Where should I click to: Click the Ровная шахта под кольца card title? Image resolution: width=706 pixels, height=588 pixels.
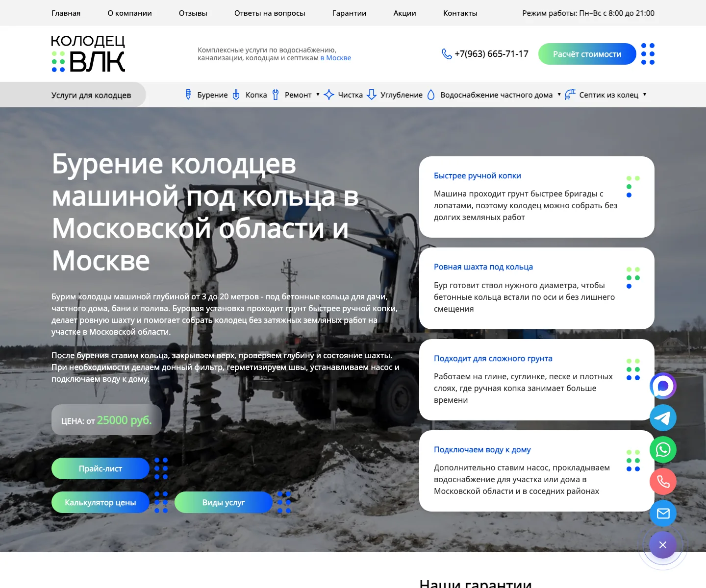[x=483, y=267]
